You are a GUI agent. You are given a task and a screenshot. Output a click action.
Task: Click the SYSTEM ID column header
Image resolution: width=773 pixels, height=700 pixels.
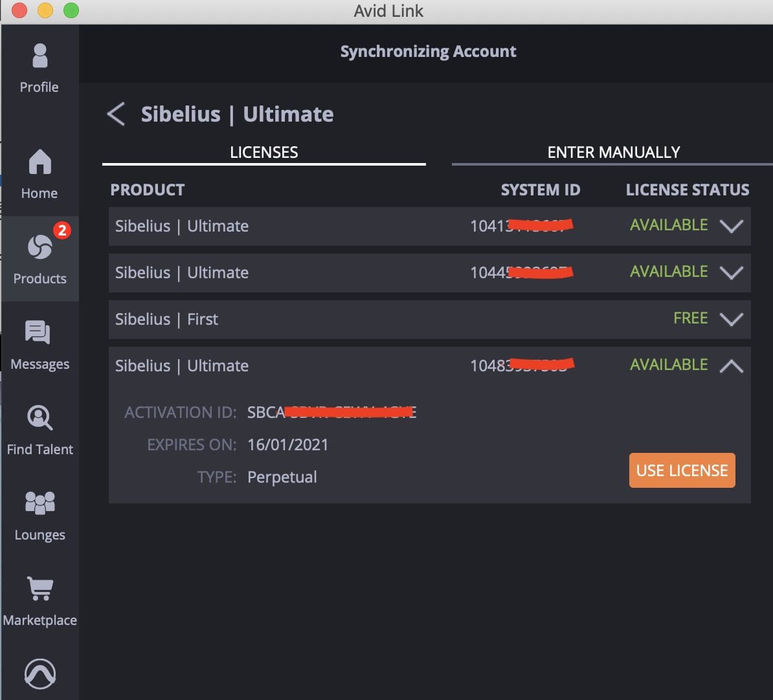pyautogui.click(x=540, y=190)
